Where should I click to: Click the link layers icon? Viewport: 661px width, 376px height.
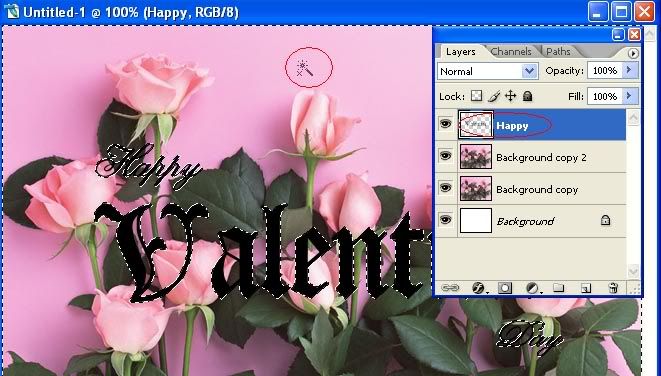tap(449, 287)
